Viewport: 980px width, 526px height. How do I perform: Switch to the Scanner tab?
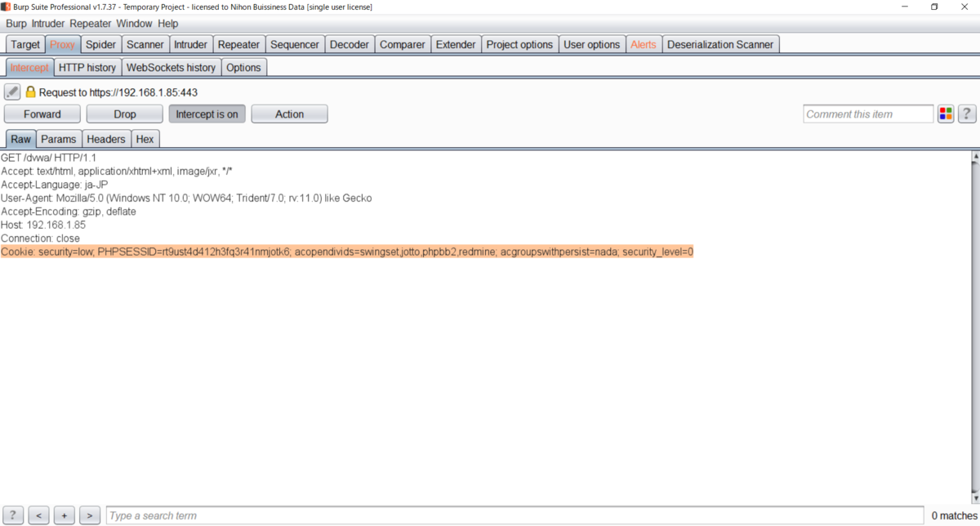pyautogui.click(x=145, y=44)
